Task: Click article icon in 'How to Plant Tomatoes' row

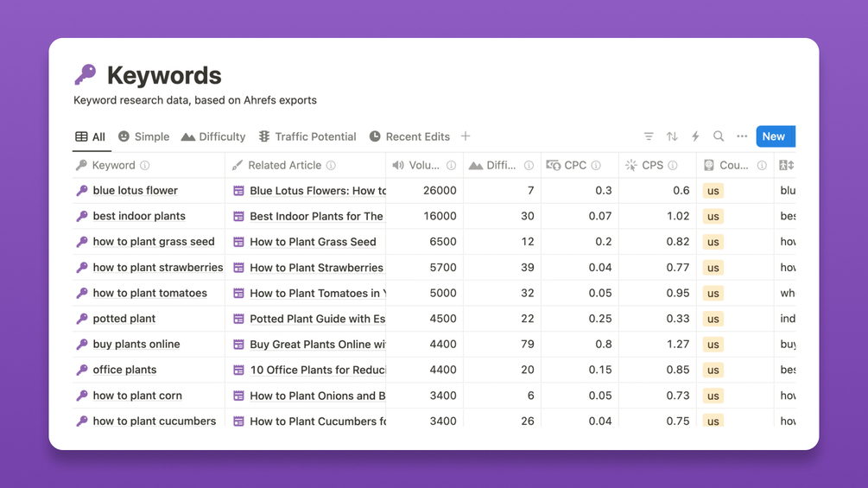Action: click(238, 294)
